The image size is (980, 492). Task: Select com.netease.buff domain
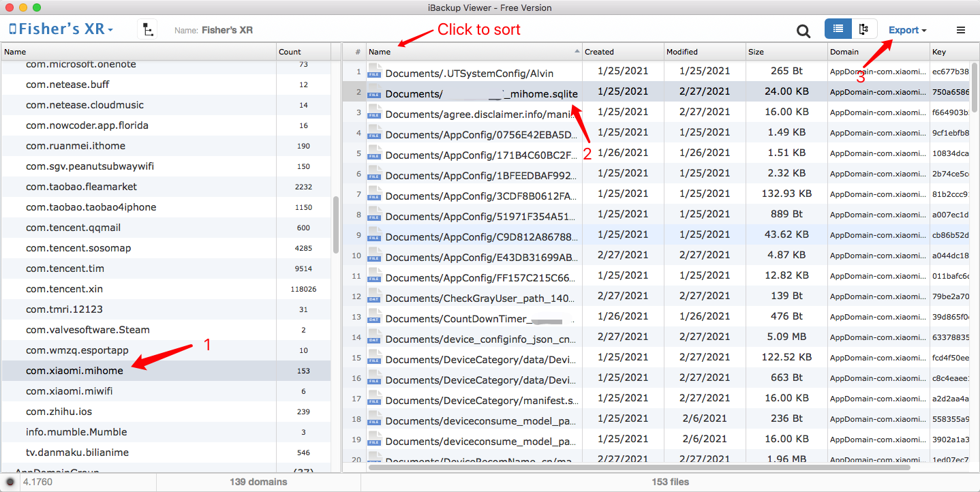(x=166, y=84)
